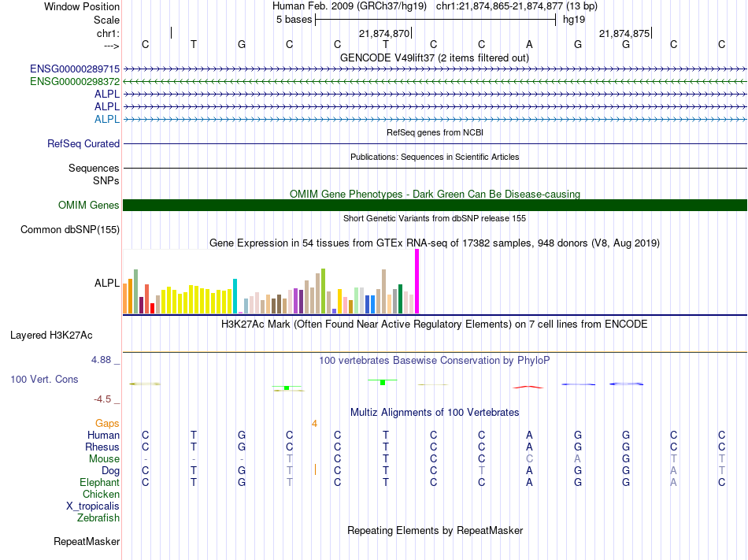Click the cyan bar in GTEx chart

235,295
